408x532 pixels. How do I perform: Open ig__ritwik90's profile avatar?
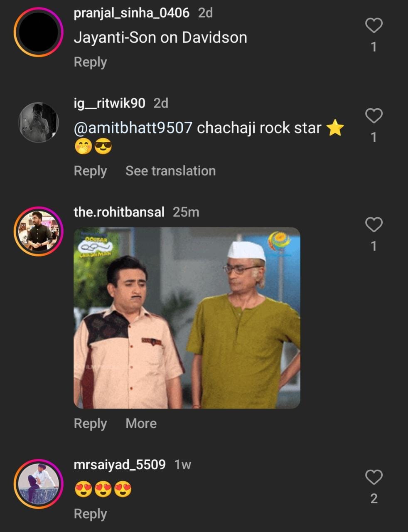(38, 122)
